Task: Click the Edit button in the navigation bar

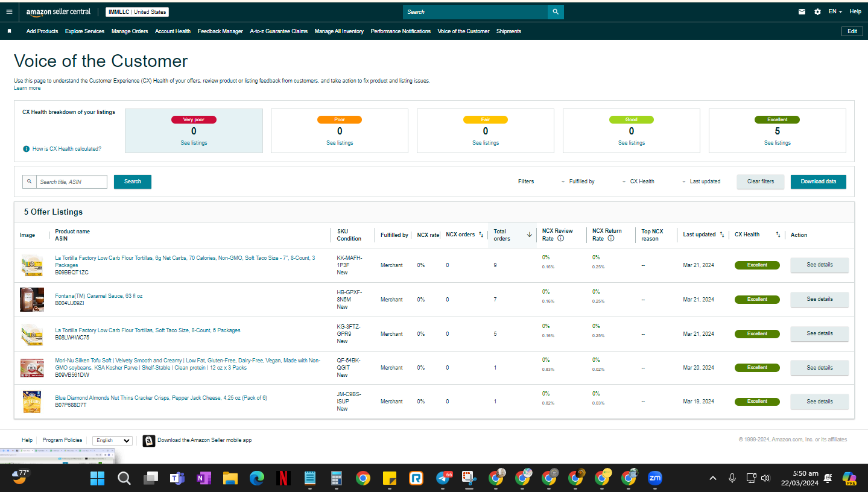Action: click(852, 31)
